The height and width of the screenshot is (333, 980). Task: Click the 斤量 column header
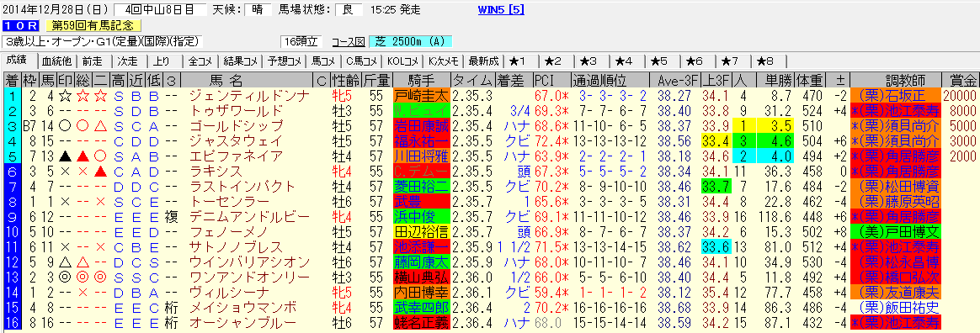[377, 80]
